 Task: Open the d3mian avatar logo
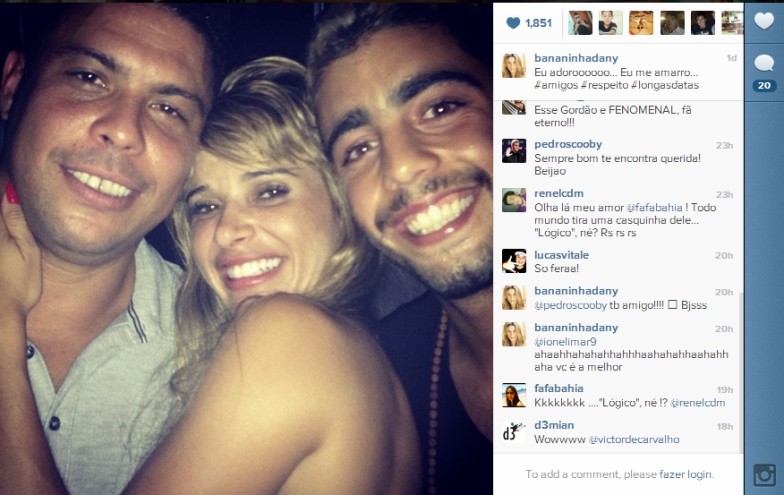(514, 431)
